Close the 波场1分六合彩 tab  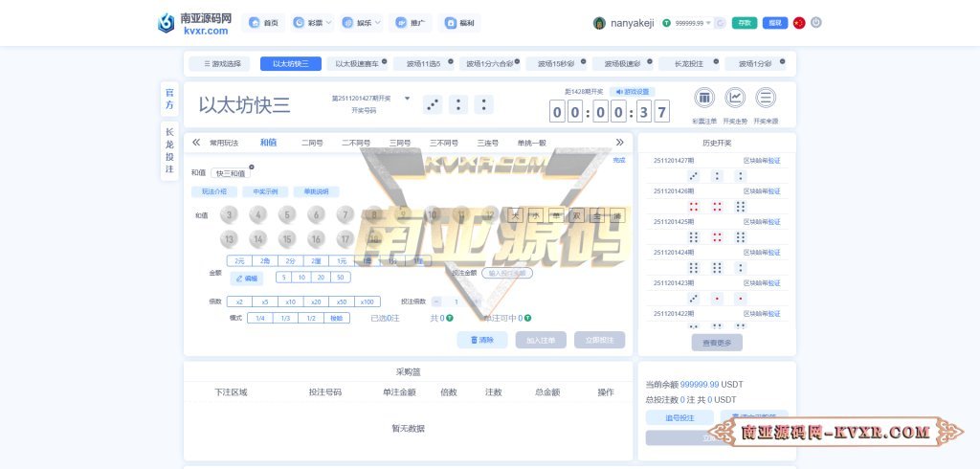point(517,61)
